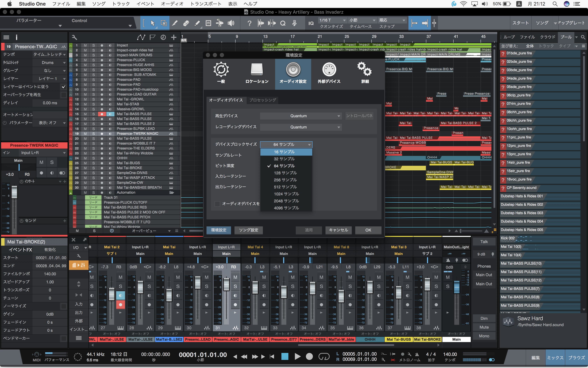Open the 小節 timebase dropdown

[362, 20]
